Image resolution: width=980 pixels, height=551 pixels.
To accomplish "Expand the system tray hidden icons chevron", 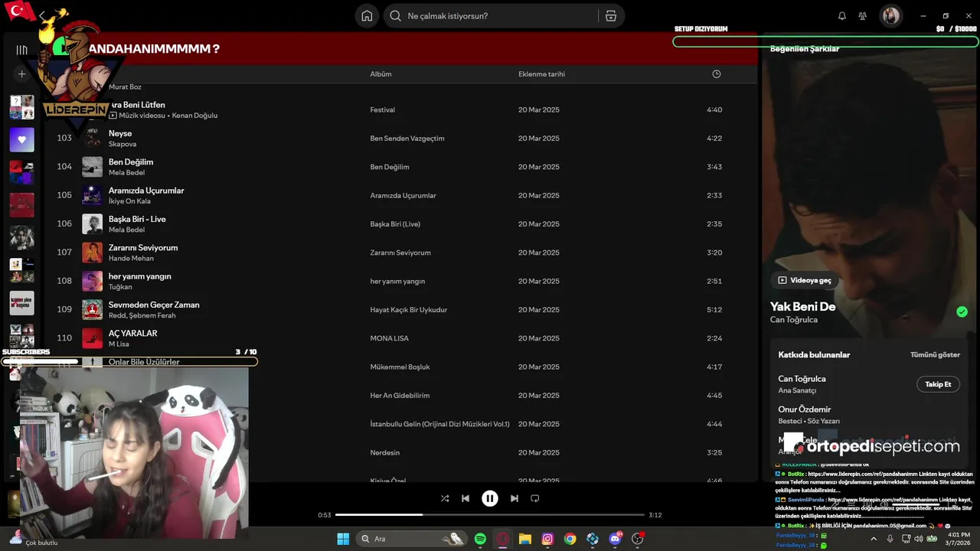I will [874, 539].
